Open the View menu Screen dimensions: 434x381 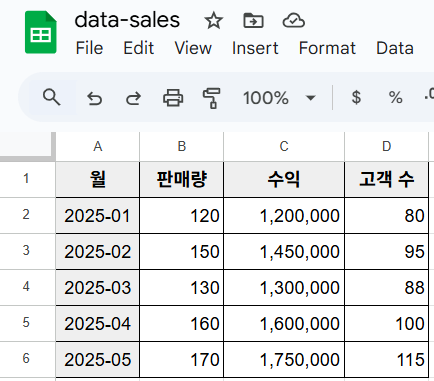pos(193,48)
